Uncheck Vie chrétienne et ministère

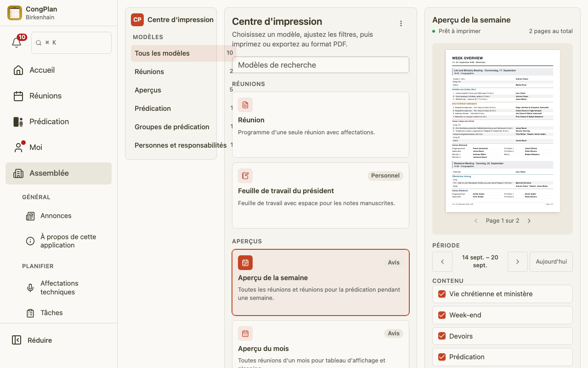(x=442, y=294)
